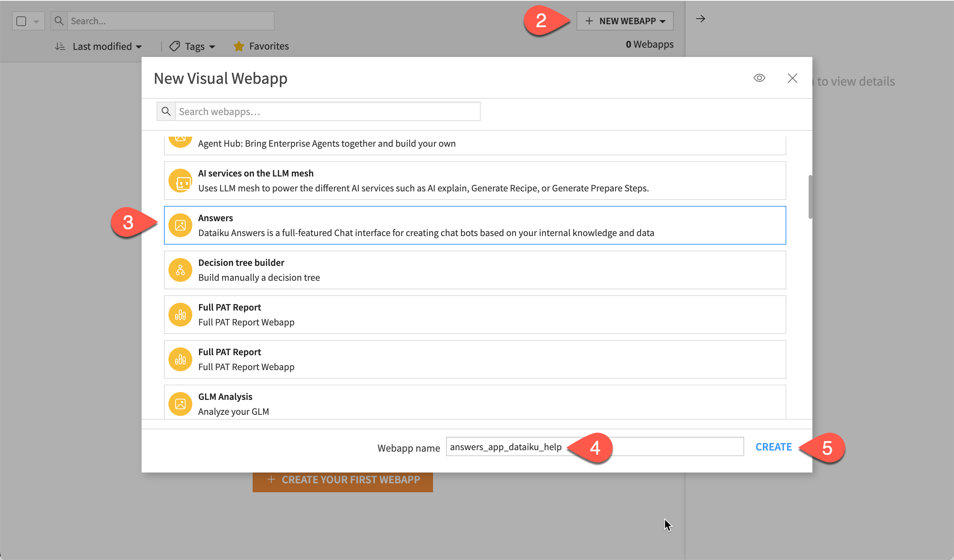The width and height of the screenshot is (954, 560).
Task: Click the AI services on LLM mesh icon
Action: click(x=181, y=181)
